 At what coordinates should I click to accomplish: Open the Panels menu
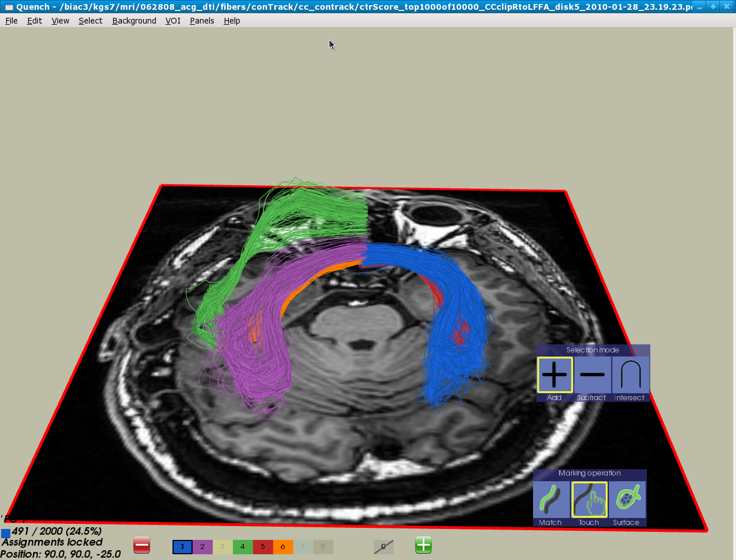pyautogui.click(x=202, y=21)
